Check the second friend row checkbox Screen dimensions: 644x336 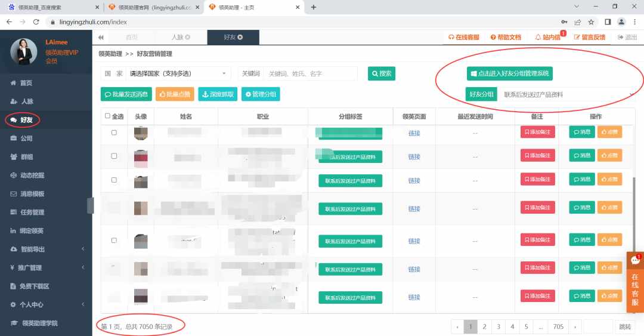tap(114, 156)
